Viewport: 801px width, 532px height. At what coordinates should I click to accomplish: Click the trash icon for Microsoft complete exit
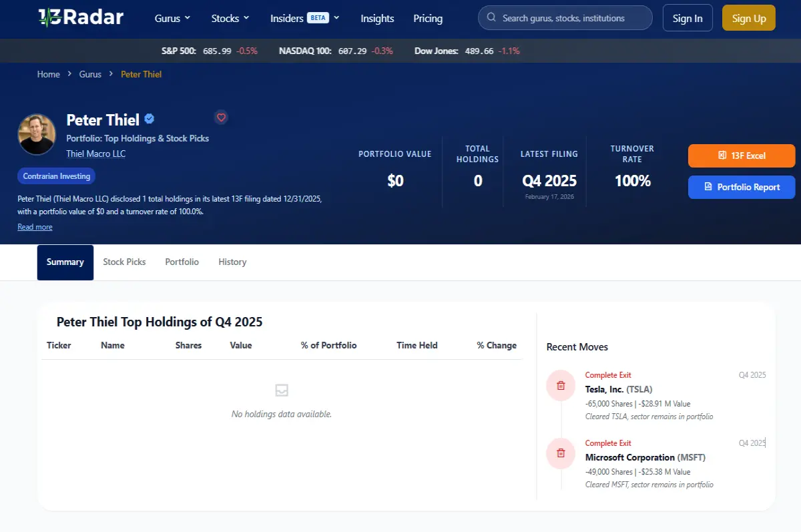click(561, 453)
